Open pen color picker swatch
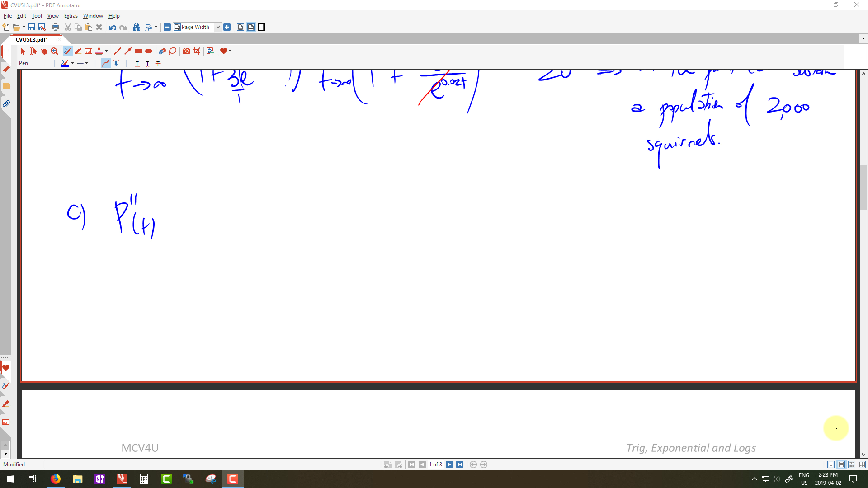Viewport: 868px width, 488px height. pyautogui.click(x=66, y=63)
